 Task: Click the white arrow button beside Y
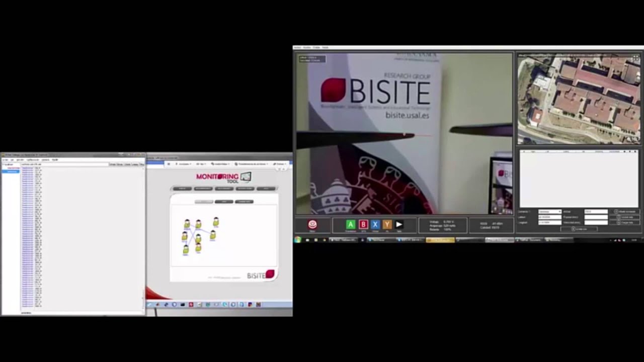399,224
